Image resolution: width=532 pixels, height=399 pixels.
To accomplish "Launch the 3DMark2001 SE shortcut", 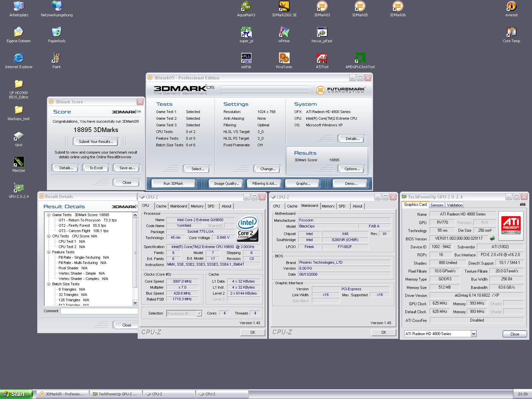I will pyautogui.click(x=284, y=9).
